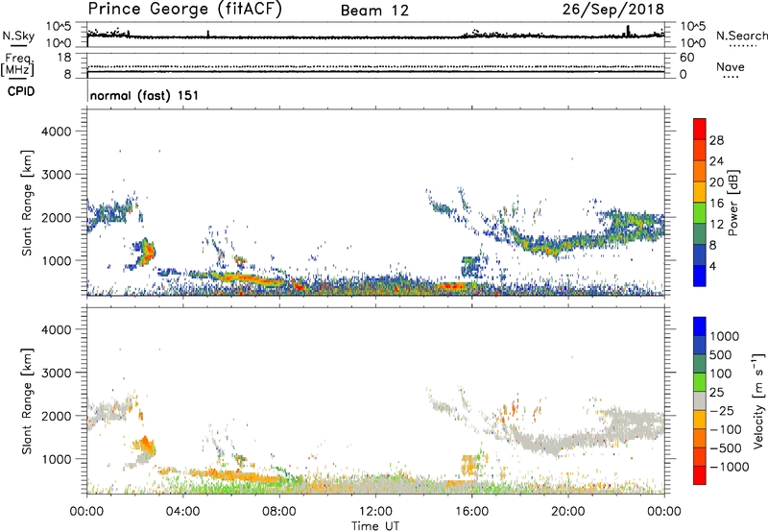Click the 'N.Search' legend label

[x=741, y=36]
